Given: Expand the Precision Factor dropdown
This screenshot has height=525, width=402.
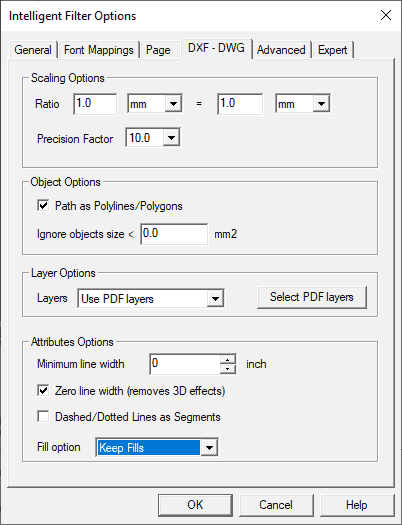Looking at the screenshot, I should pos(153,137).
